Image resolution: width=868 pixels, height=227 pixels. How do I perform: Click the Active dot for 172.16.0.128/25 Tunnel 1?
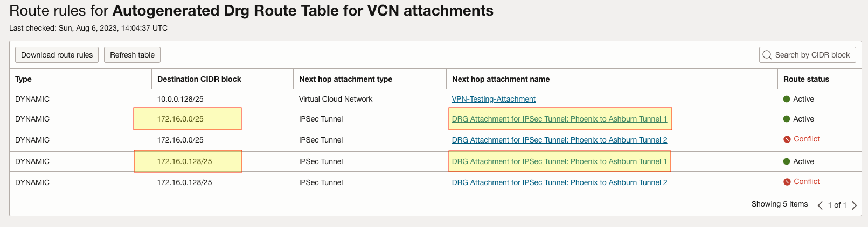pos(787,161)
